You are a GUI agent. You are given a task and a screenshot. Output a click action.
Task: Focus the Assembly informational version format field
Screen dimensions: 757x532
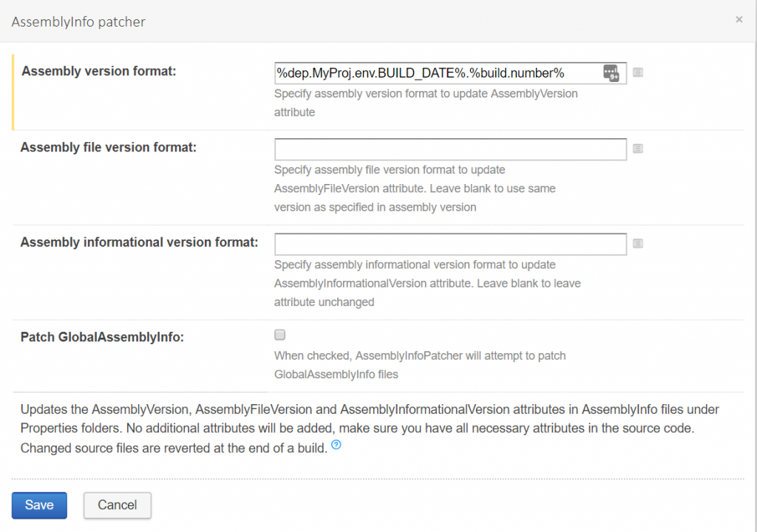pos(450,245)
